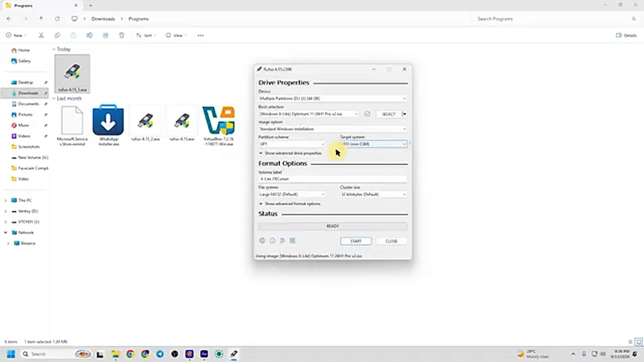Open File Explorer from the taskbar
Image resolution: width=644 pixels, height=362 pixels.
point(115,354)
